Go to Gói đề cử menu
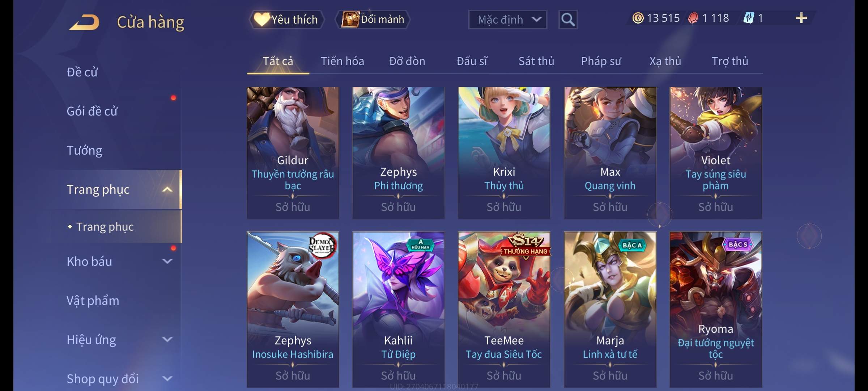 [x=92, y=111]
